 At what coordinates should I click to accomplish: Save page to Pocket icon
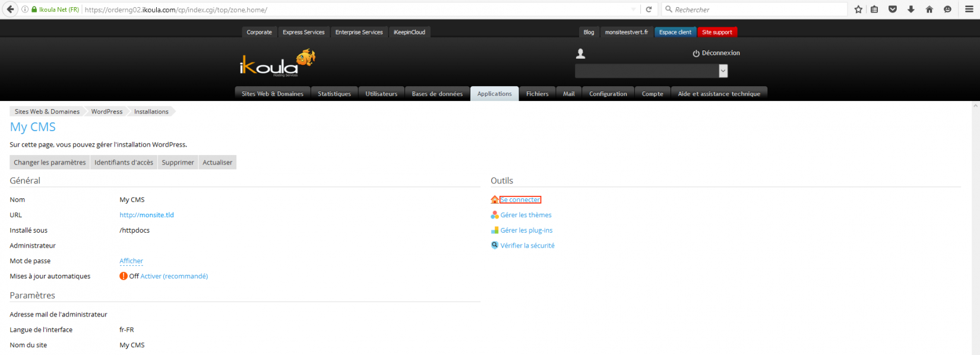[893, 9]
